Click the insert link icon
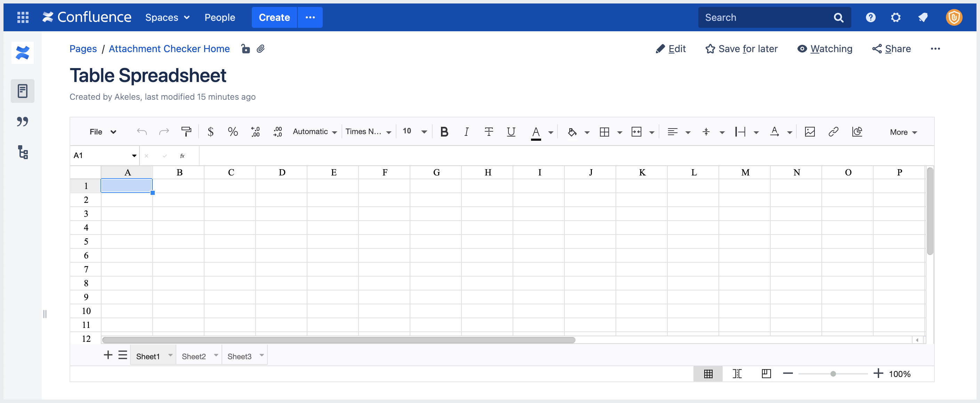 point(834,132)
